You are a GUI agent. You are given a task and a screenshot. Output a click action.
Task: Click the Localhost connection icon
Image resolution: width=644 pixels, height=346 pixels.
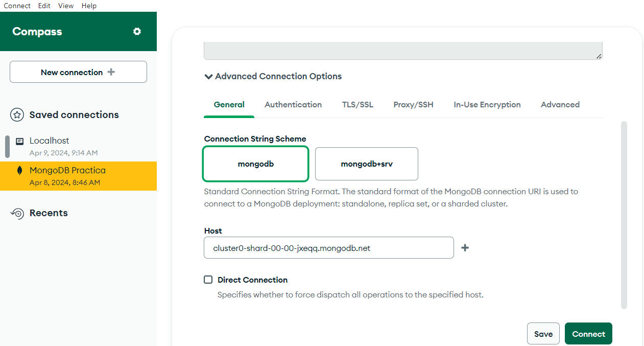click(x=20, y=141)
